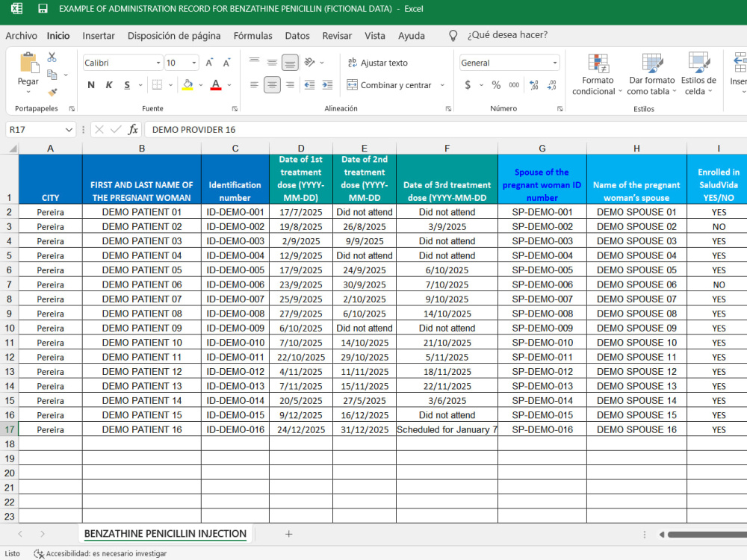Toggle Ajustar texto wrap option
The image size is (747, 560).
(x=378, y=63)
